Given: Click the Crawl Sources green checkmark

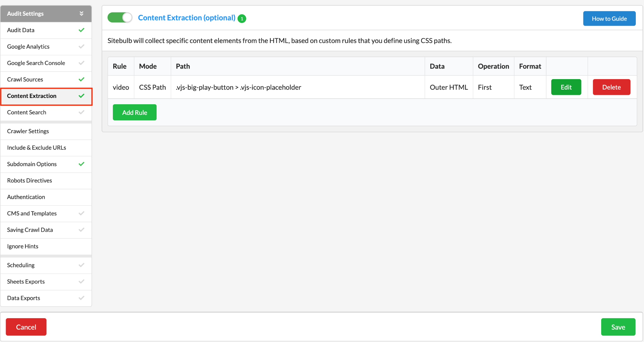Looking at the screenshot, I should pyautogui.click(x=81, y=79).
